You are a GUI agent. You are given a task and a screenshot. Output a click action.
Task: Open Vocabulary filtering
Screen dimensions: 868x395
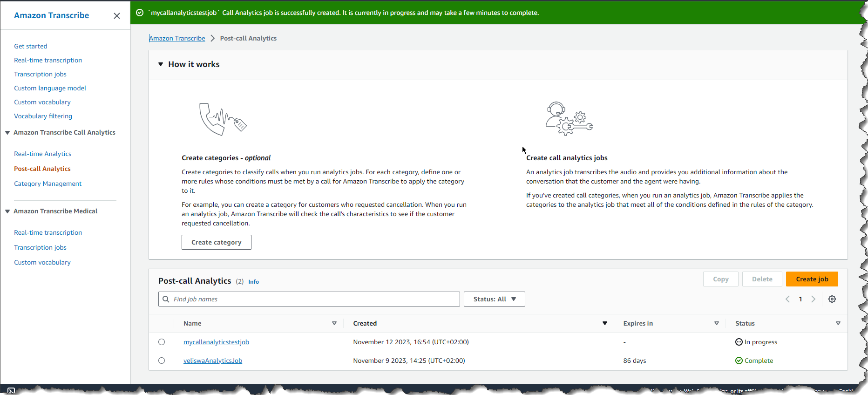tap(43, 116)
